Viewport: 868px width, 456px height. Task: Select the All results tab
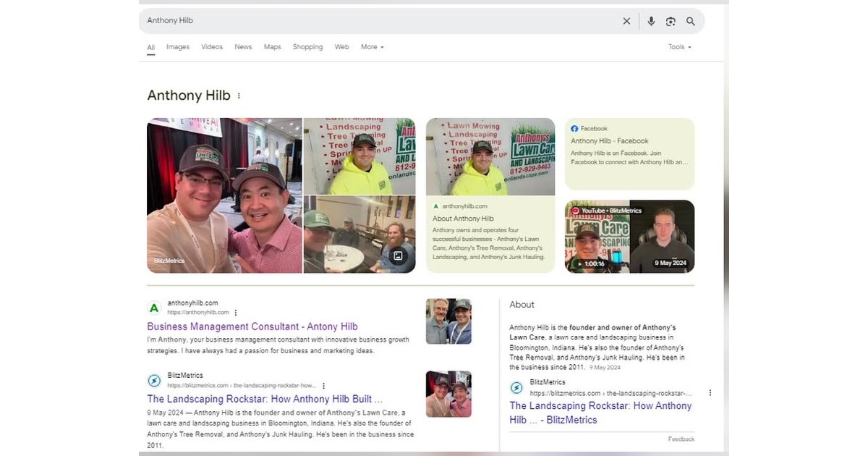tap(151, 48)
